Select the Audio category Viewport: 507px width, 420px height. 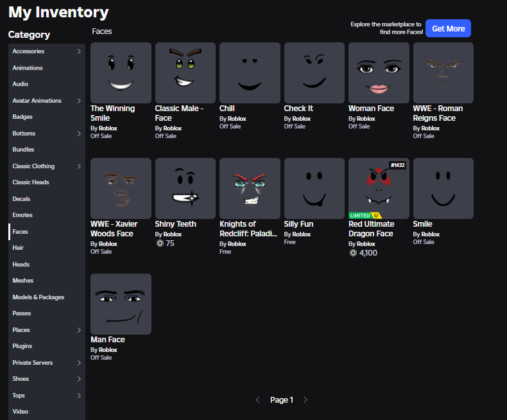pyautogui.click(x=47, y=84)
